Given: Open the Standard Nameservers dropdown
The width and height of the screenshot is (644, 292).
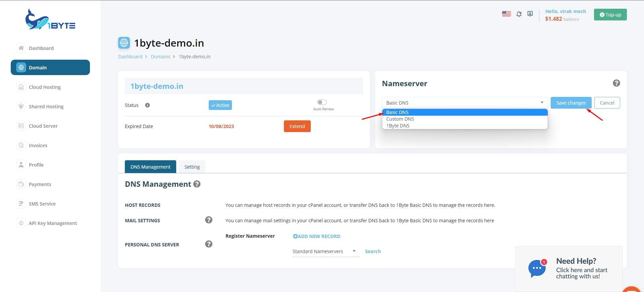Looking at the screenshot, I should [x=326, y=251].
